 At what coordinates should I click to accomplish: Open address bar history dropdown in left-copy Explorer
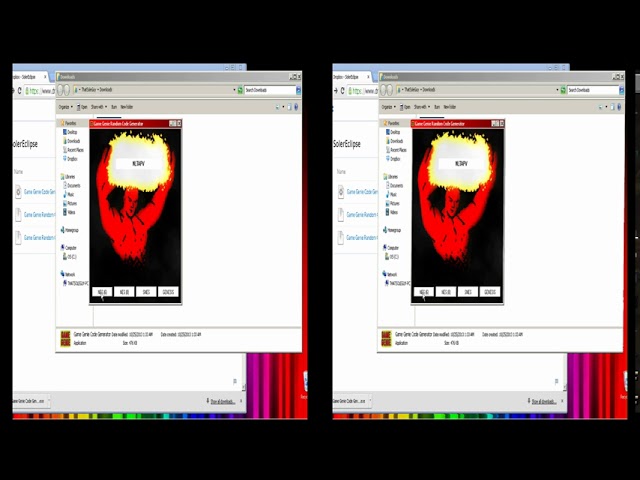click(234, 90)
